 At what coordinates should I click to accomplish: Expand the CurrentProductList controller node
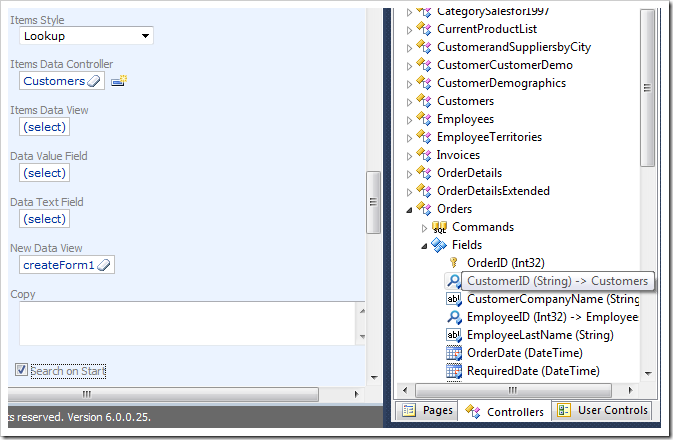[409, 30]
